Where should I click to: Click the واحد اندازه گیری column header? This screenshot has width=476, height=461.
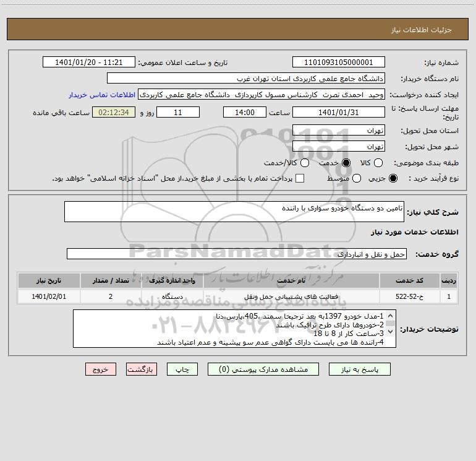[172, 280]
